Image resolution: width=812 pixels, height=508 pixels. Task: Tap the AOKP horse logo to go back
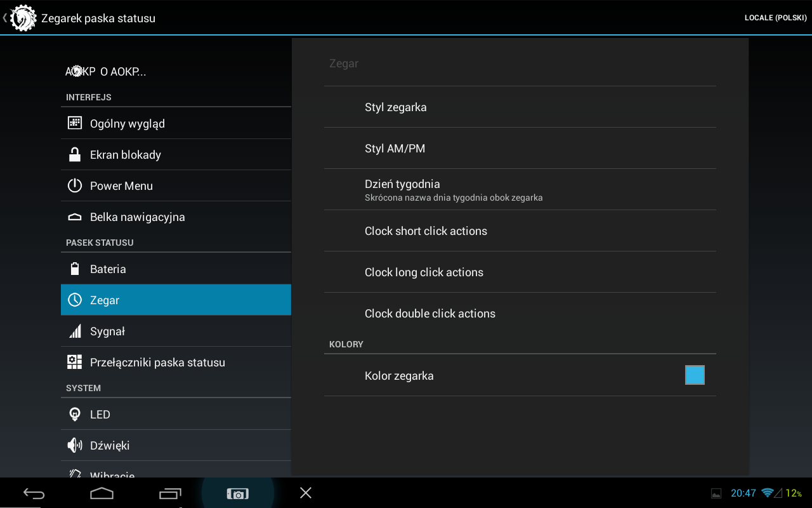(22, 18)
